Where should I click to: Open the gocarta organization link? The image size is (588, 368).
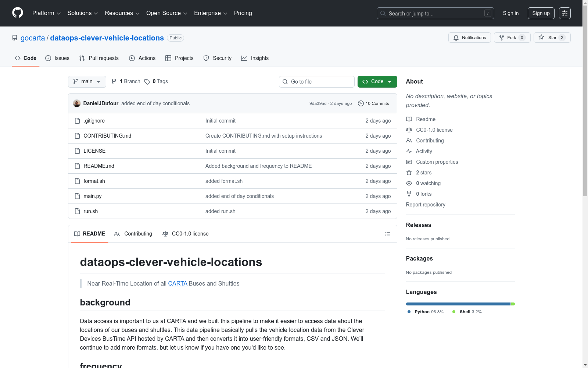33,38
